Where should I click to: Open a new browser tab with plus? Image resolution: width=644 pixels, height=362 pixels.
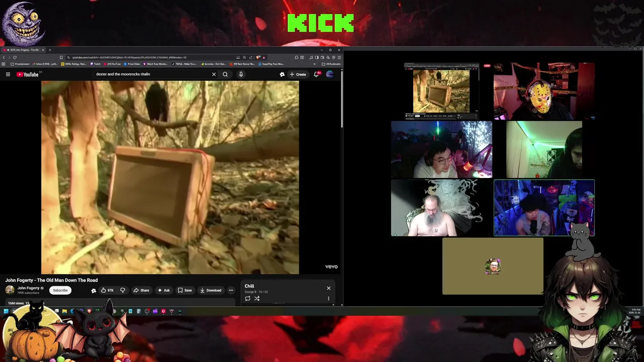[x=50, y=50]
